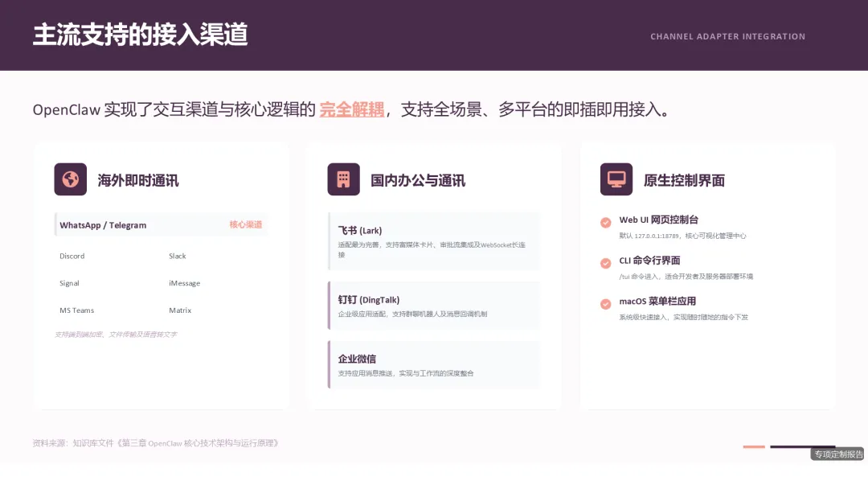Screen dimensions: 868x489
Task: Click the italic note 支持端到端加密
Action: coord(116,335)
